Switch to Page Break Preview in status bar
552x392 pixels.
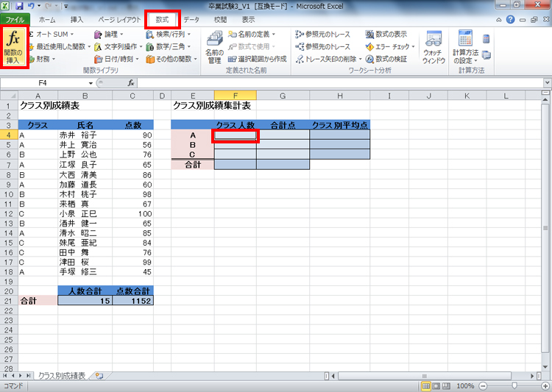point(446,386)
